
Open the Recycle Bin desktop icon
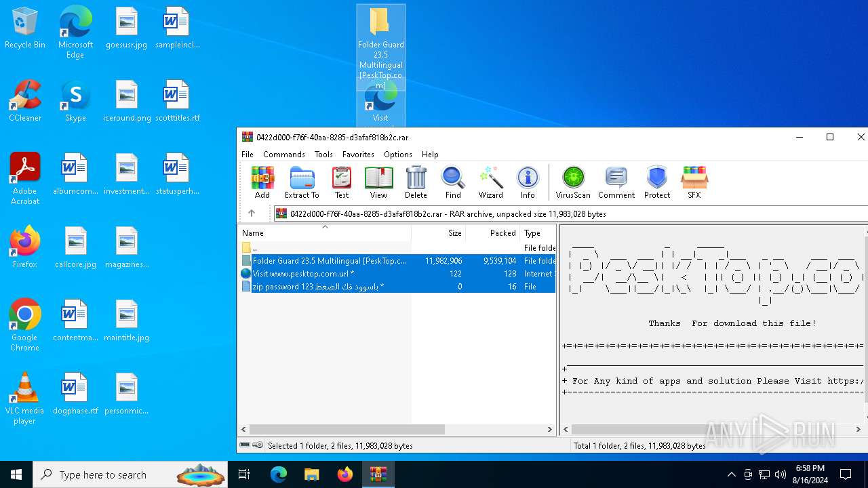25,28
